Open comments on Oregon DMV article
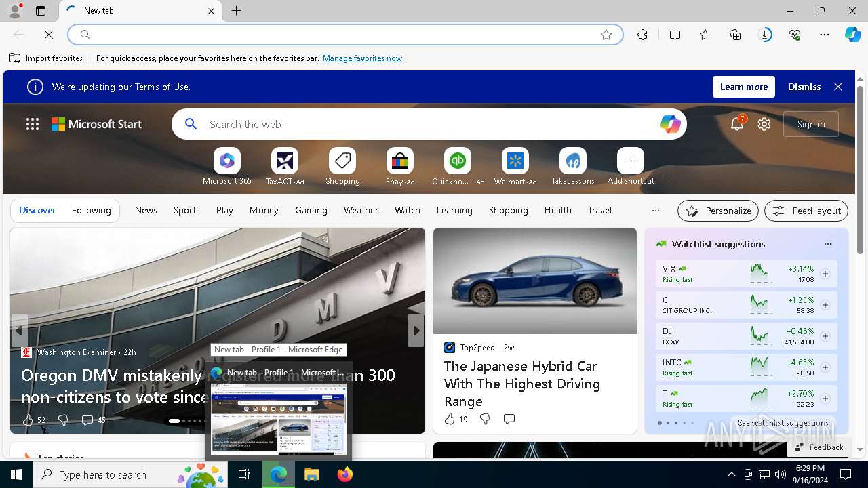 [93, 420]
